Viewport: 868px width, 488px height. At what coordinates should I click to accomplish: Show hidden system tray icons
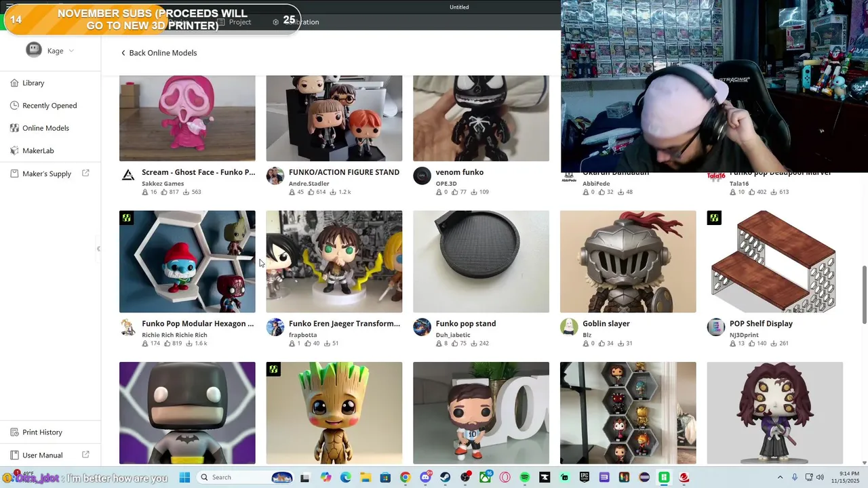[780, 477]
